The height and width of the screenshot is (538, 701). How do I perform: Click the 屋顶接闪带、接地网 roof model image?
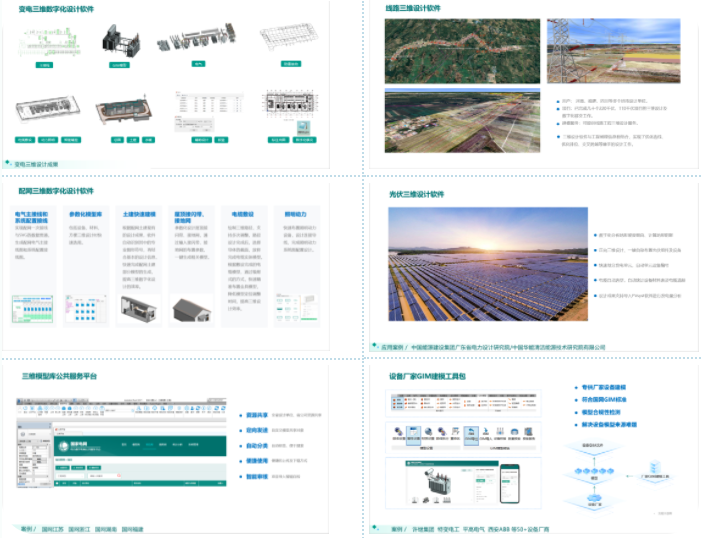tap(192, 309)
